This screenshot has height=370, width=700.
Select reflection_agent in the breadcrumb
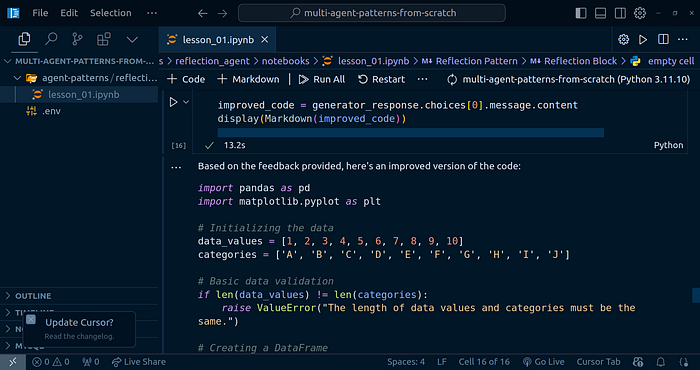211,61
